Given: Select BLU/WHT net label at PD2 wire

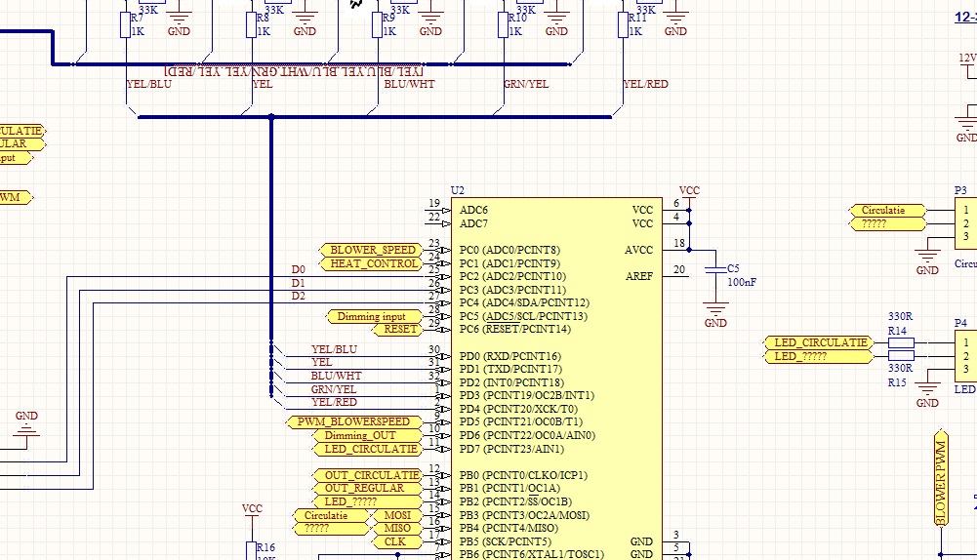Looking at the screenshot, I should tap(337, 376).
